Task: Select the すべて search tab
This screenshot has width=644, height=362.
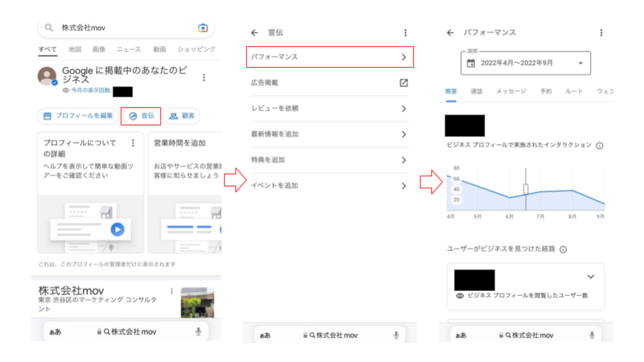Action: [x=47, y=49]
